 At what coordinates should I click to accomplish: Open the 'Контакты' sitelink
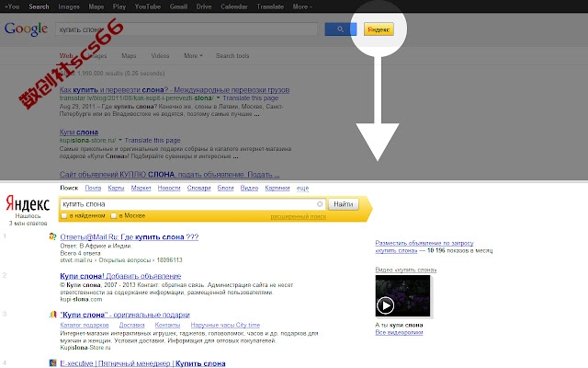tap(167, 325)
